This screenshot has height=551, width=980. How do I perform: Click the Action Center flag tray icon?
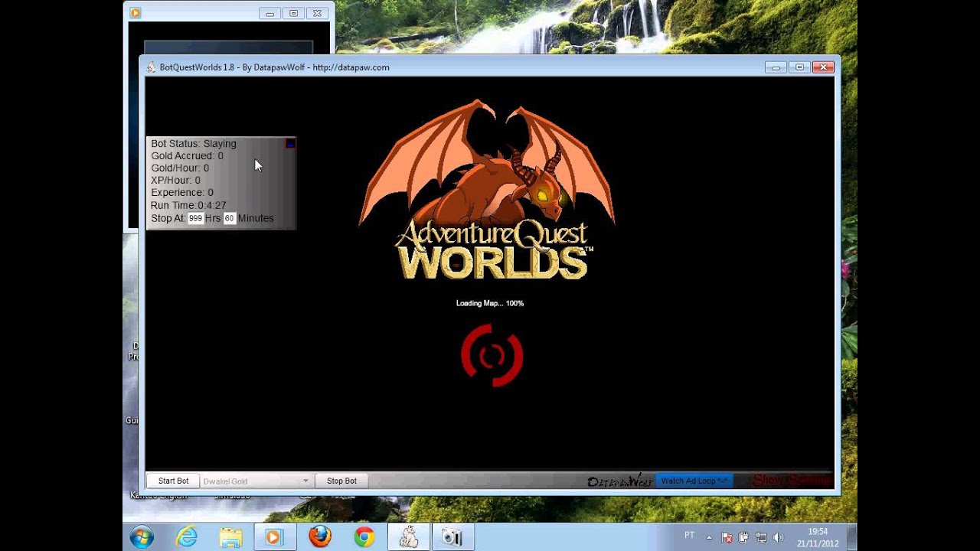(x=727, y=537)
